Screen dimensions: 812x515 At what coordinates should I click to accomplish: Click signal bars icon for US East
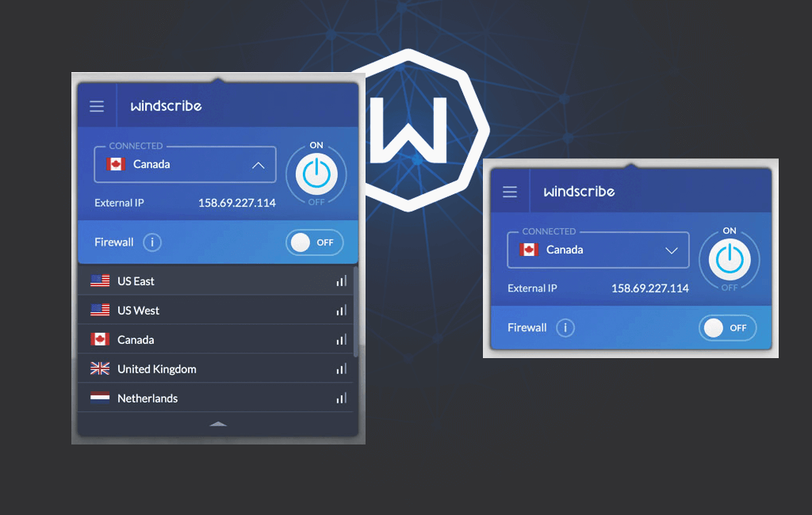click(x=341, y=281)
